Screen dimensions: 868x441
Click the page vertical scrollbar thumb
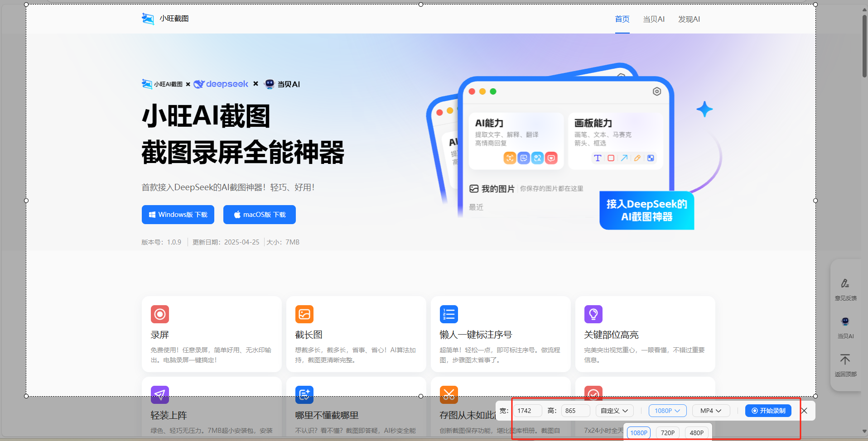[x=864, y=45]
